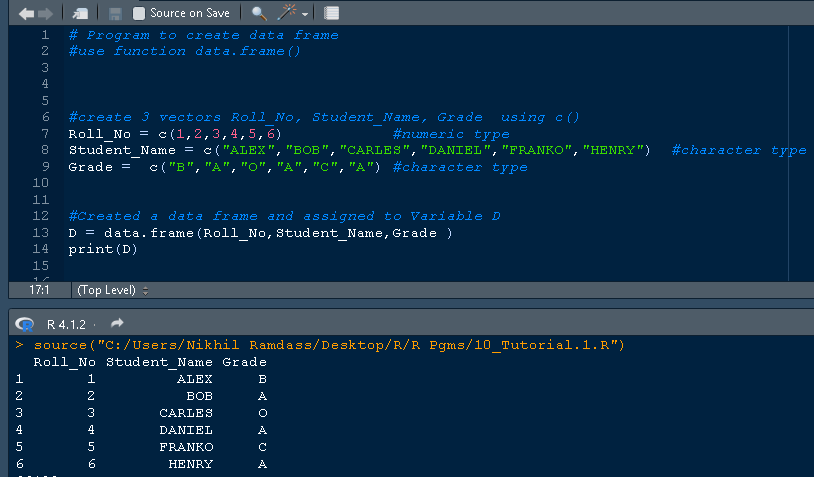Show document in new window
The height and width of the screenshot is (477, 814).
click(80, 13)
